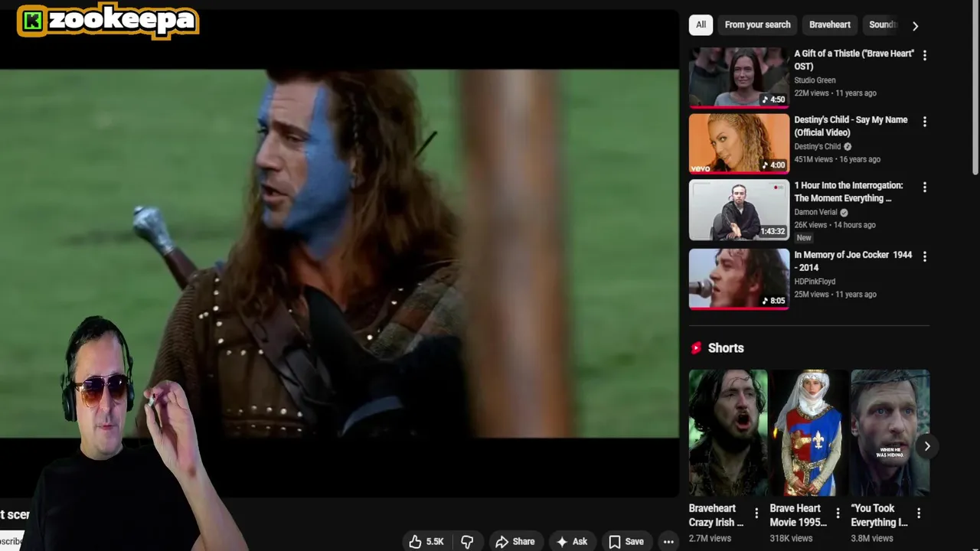This screenshot has height=551, width=980.
Task: Open 1 Hour Into the Interrogation thumbnail
Action: click(x=739, y=210)
